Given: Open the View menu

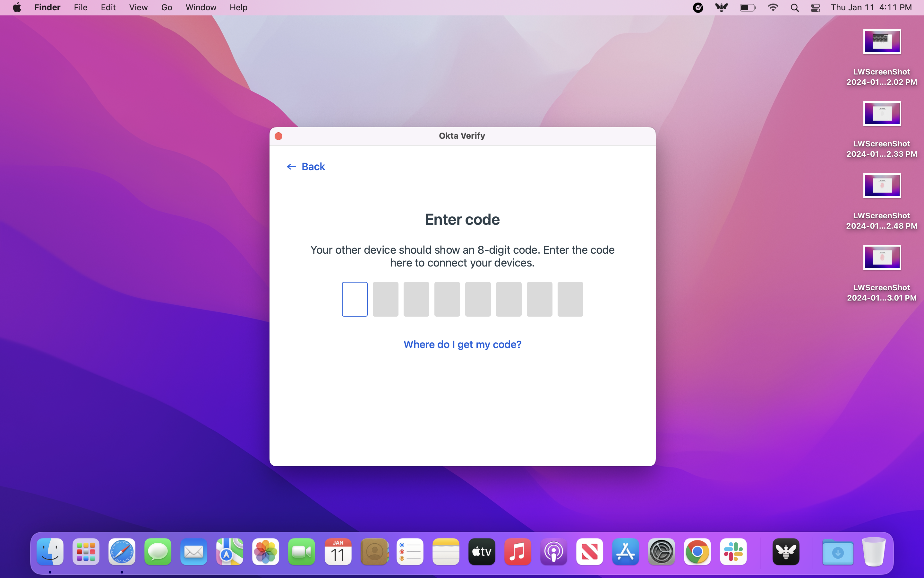Looking at the screenshot, I should click(138, 7).
